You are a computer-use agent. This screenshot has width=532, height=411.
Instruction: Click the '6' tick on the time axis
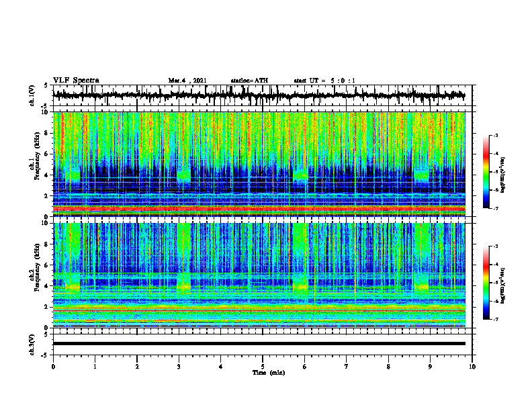point(305,367)
